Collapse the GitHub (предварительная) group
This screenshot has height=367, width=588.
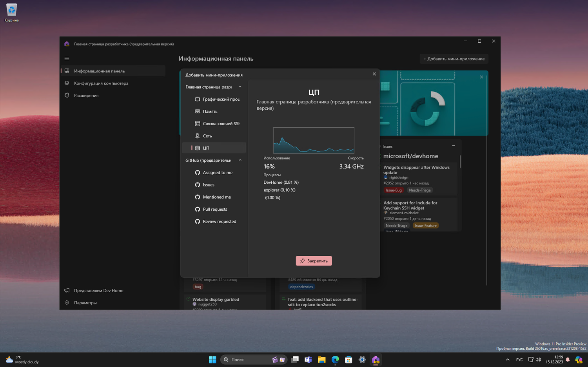pos(240,160)
